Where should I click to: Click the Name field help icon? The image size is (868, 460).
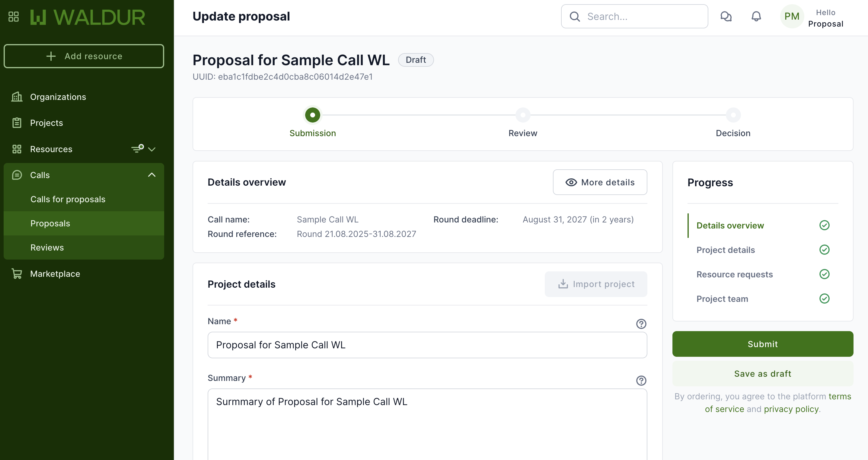click(x=641, y=324)
